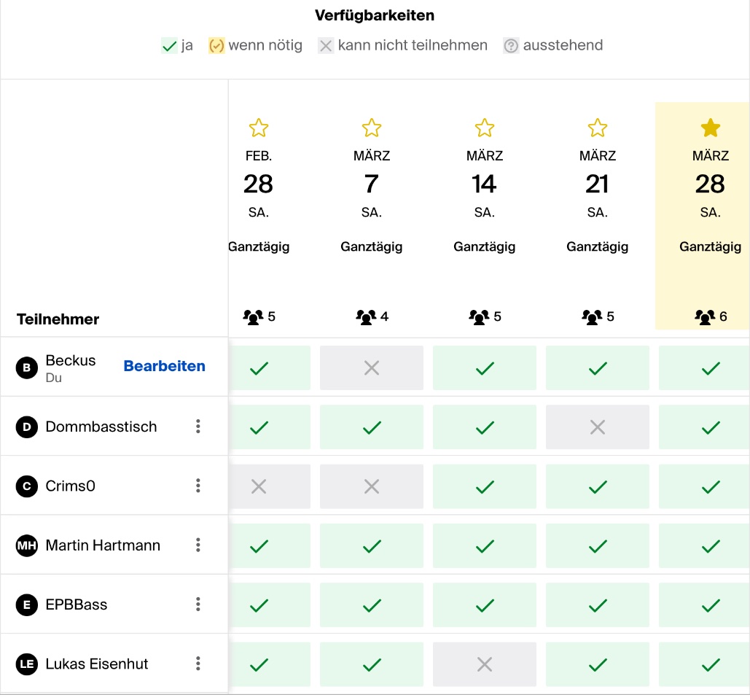
Task: Open the three-dot menu for Martin Hartmann
Action: [198, 545]
